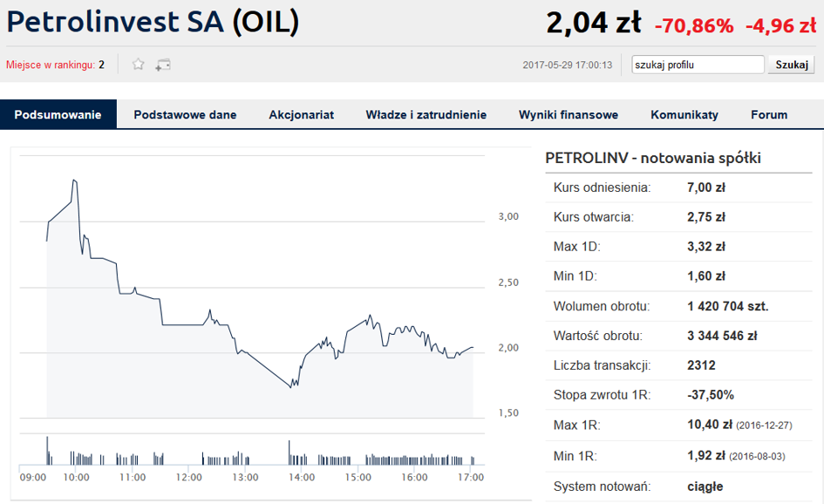The image size is (824, 504).
Task: Switch to the Forum tab
Action: point(769,114)
